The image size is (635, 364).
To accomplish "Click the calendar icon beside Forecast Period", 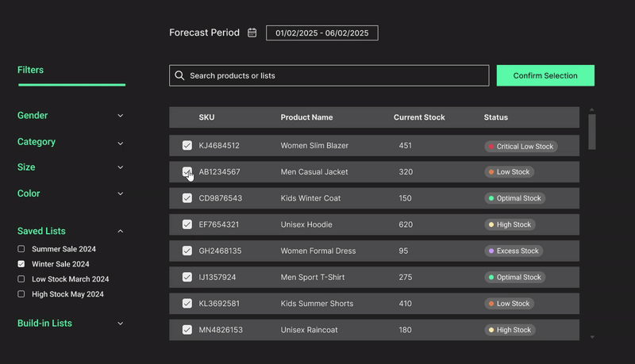I will click(252, 33).
